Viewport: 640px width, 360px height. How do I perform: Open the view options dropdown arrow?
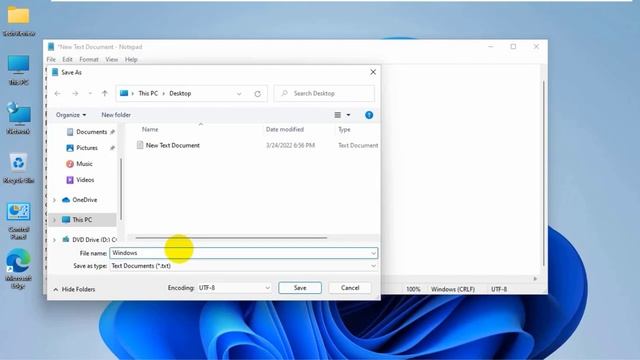click(x=348, y=115)
